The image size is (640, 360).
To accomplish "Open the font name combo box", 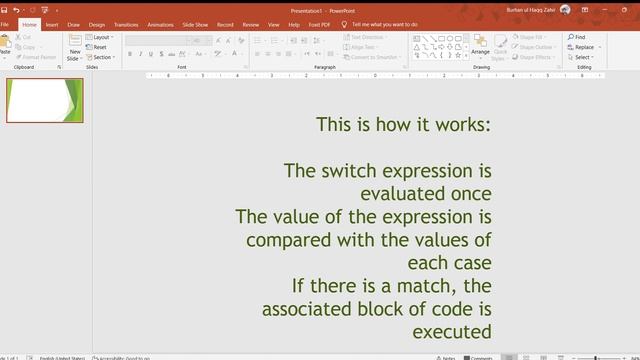I will pos(158,40).
